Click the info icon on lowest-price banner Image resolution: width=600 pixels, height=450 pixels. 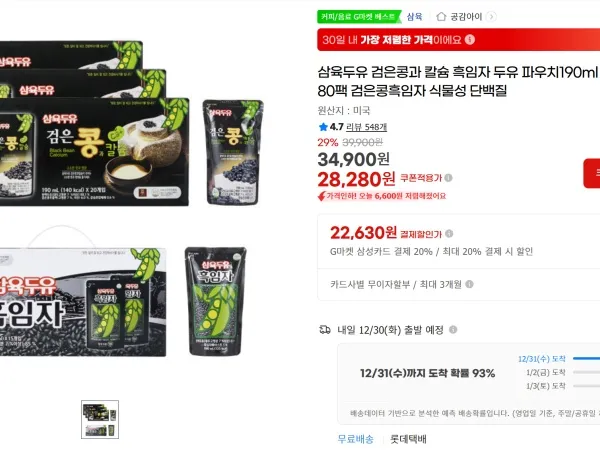[x=470, y=39]
